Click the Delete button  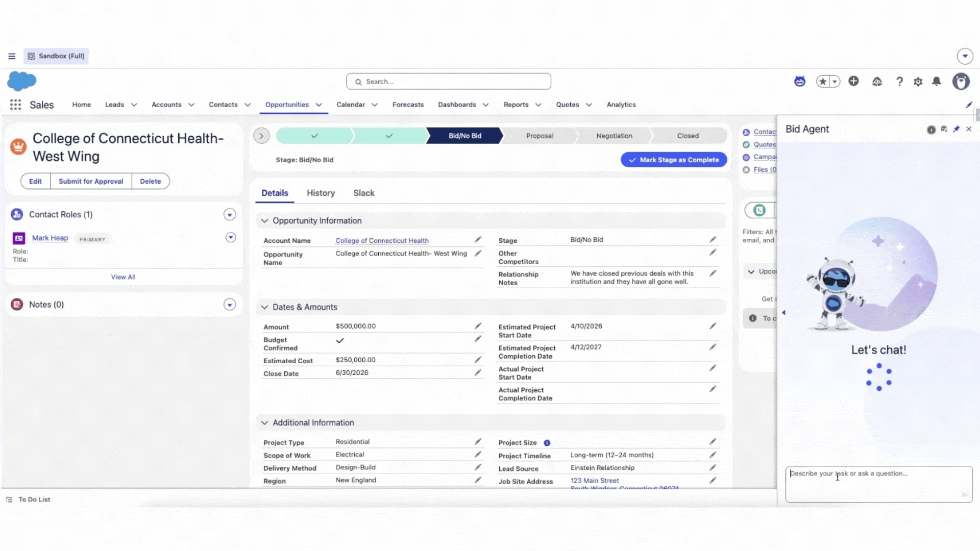click(x=151, y=181)
